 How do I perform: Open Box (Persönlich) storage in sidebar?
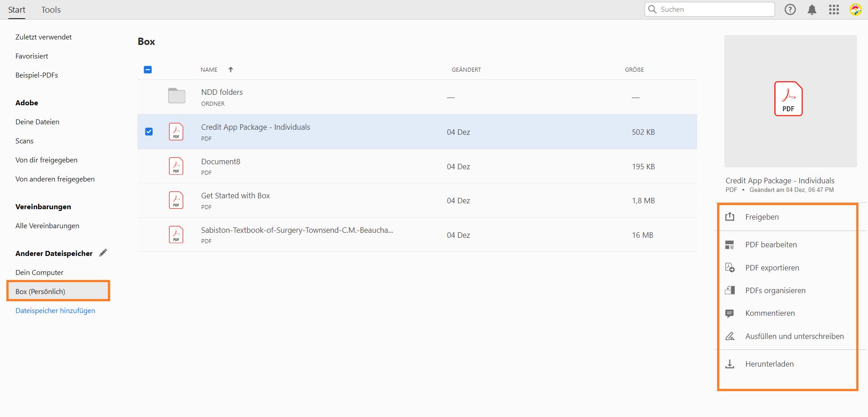pyautogui.click(x=40, y=291)
